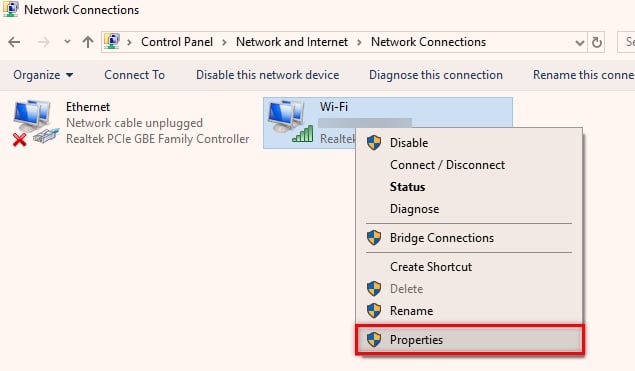Click Disable this network device
The height and width of the screenshot is (371, 635).
click(268, 75)
